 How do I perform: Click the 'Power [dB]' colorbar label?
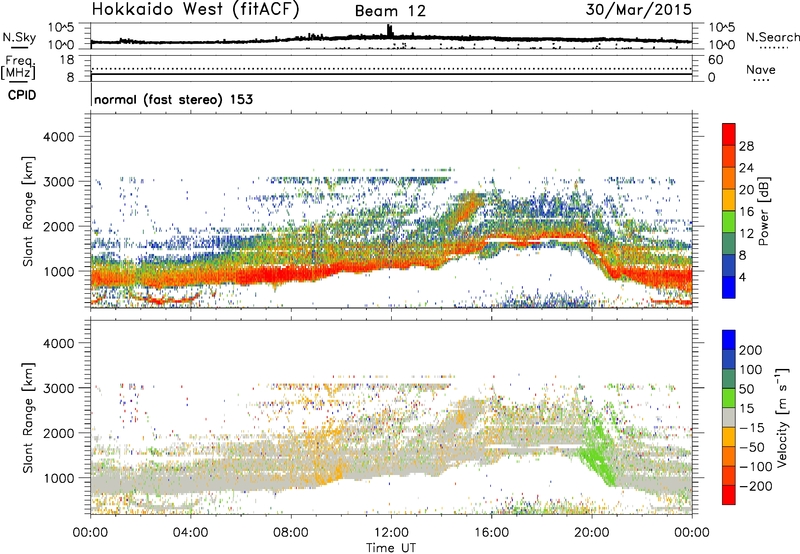[x=763, y=211]
